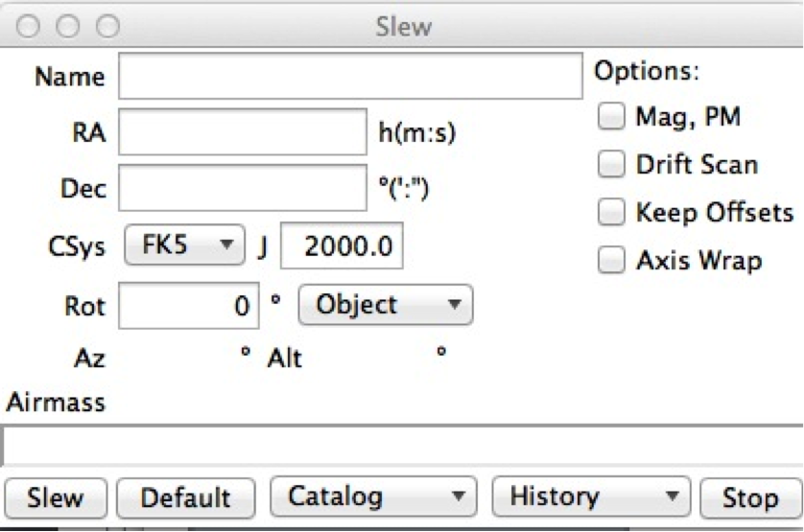Toggle the Drift Scan option

(611, 165)
